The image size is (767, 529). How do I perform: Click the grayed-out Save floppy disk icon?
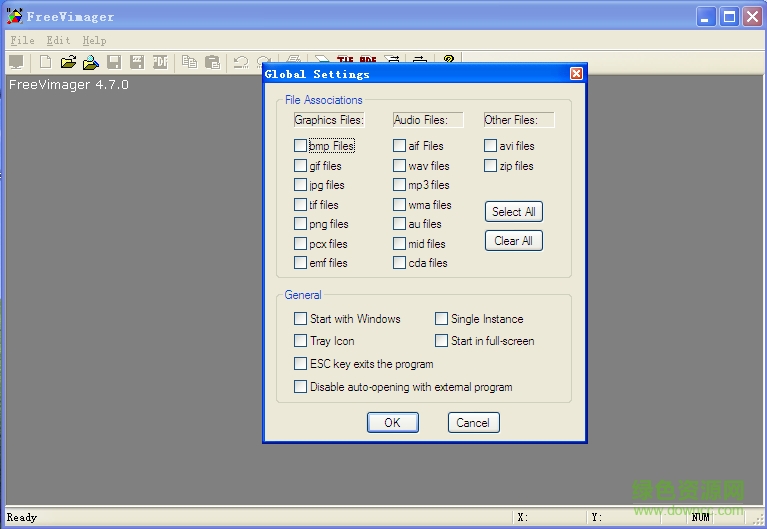click(x=114, y=62)
